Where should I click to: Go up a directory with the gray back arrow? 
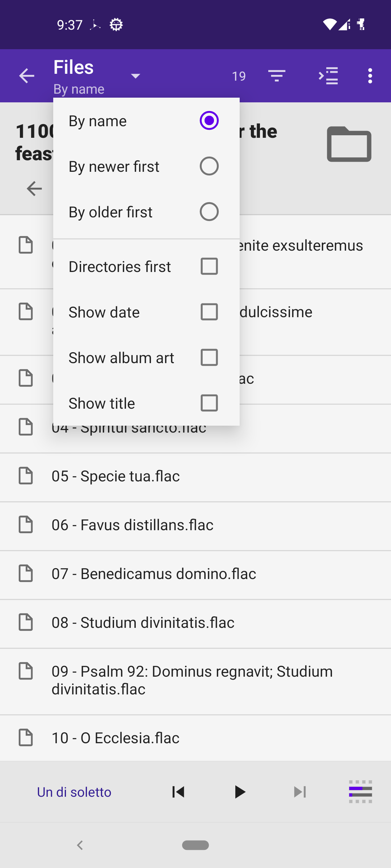click(34, 188)
